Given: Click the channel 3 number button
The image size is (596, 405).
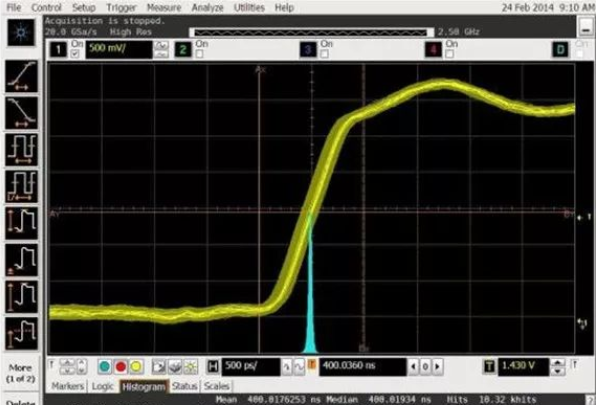Looking at the screenshot, I should tap(308, 49).
